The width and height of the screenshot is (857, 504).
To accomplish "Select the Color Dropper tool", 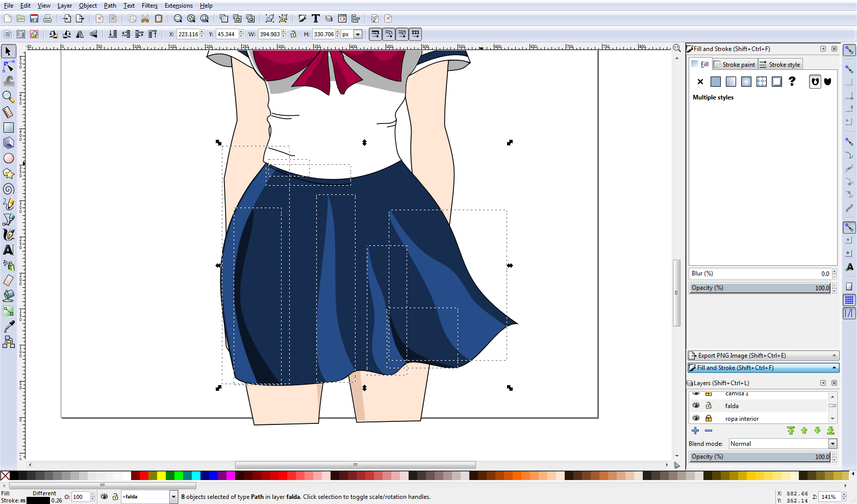I will [x=8, y=326].
